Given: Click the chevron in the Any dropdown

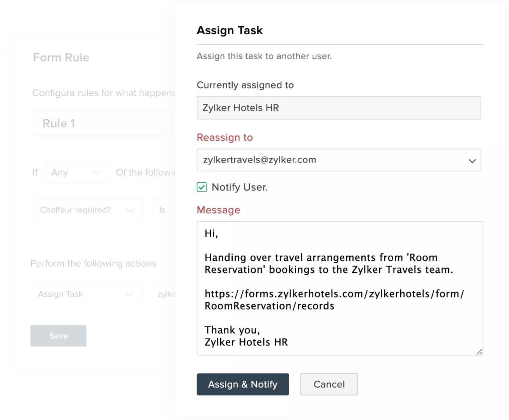Looking at the screenshot, I should [96, 173].
